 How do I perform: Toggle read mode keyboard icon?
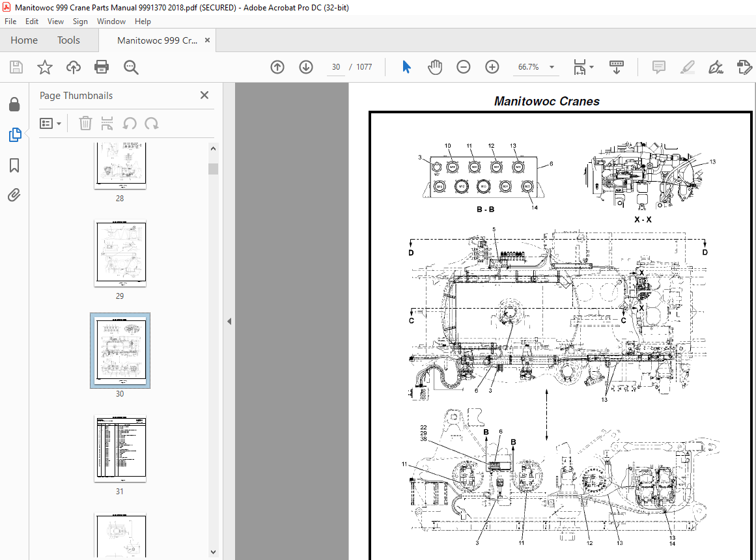(x=617, y=67)
